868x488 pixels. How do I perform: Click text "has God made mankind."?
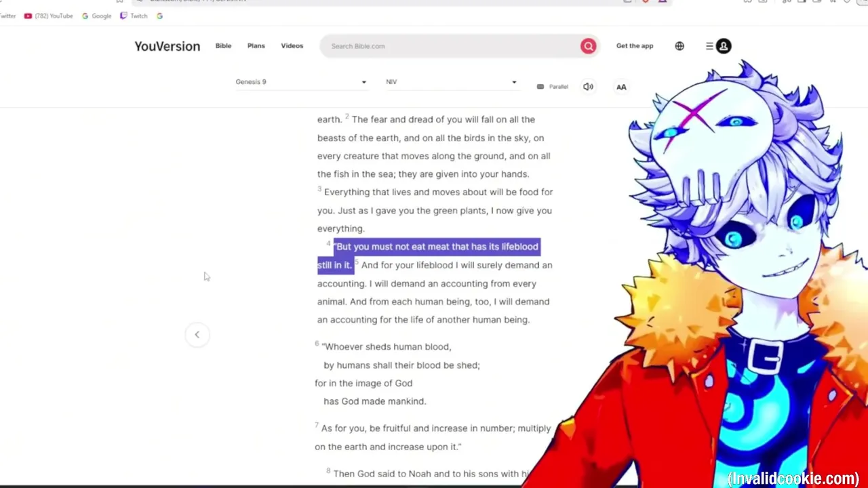(x=374, y=401)
